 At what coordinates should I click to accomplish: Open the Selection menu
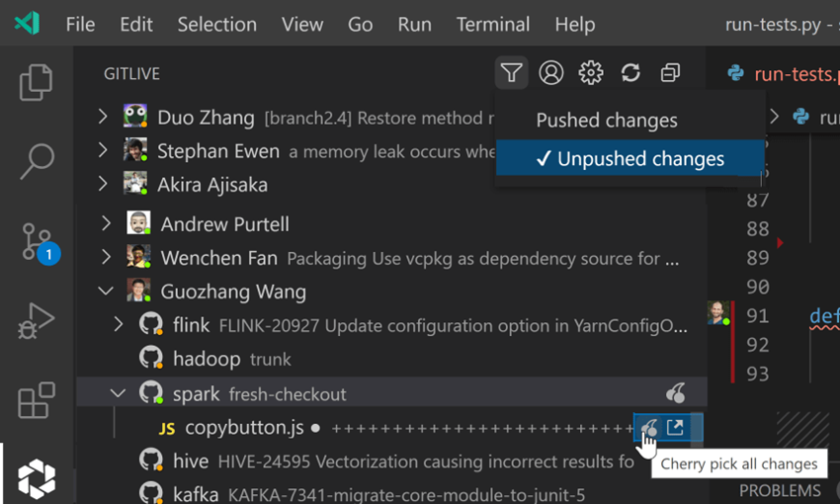click(216, 24)
